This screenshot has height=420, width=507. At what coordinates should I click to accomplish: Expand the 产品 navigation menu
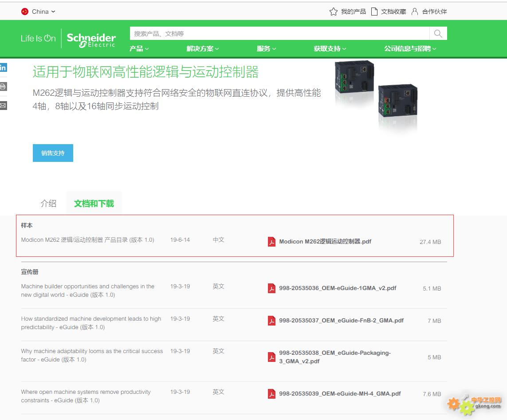click(139, 48)
